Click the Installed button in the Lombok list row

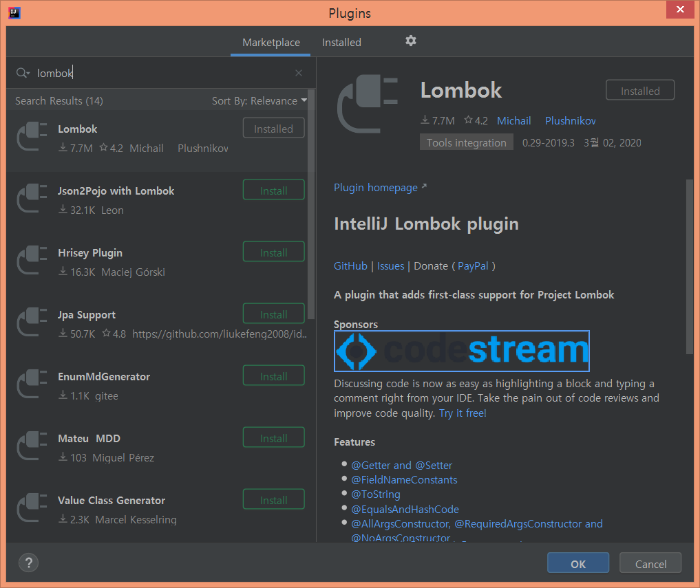[274, 129]
